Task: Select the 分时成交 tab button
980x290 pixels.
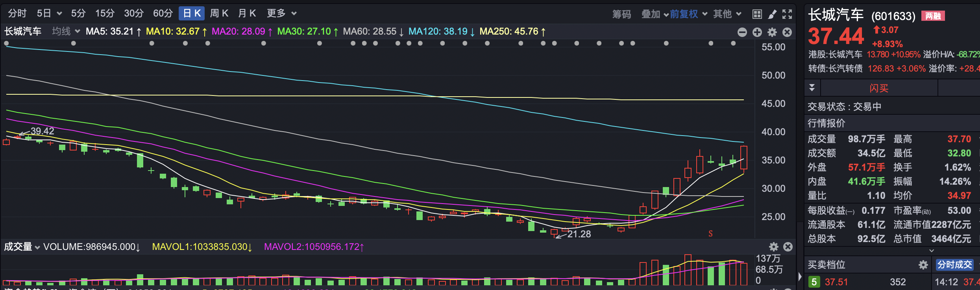Action: click(x=955, y=265)
